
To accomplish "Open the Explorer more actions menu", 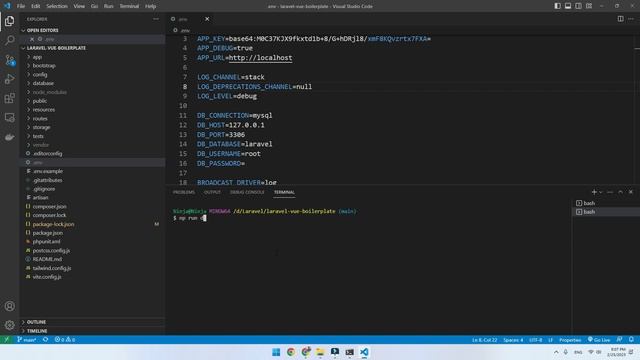I will (x=156, y=19).
